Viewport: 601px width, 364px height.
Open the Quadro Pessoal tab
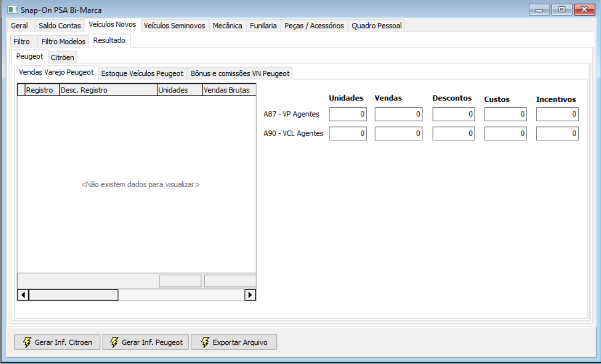[377, 26]
